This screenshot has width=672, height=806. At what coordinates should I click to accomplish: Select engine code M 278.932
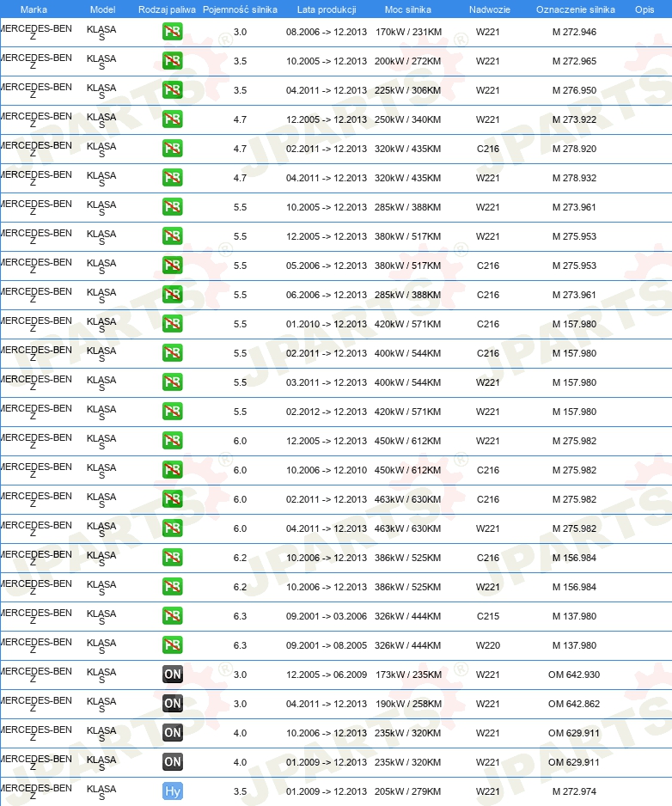[574, 179]
